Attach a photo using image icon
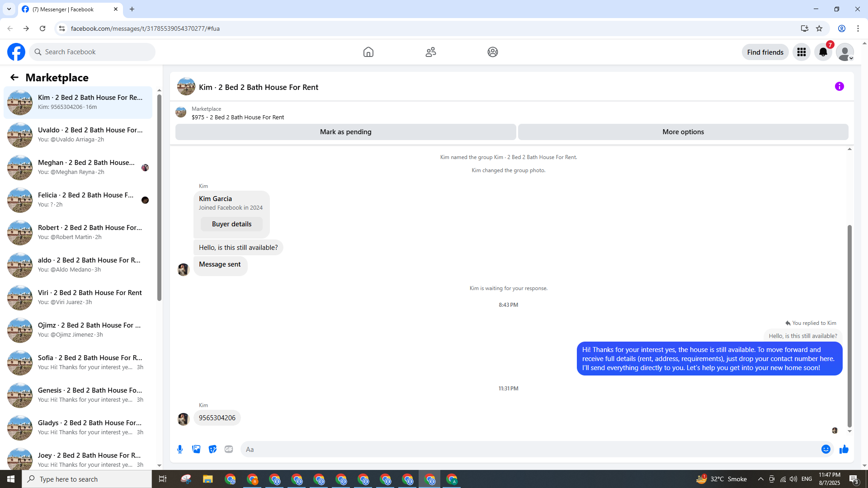This screenshot has width=868, height=488. (196, 449)
